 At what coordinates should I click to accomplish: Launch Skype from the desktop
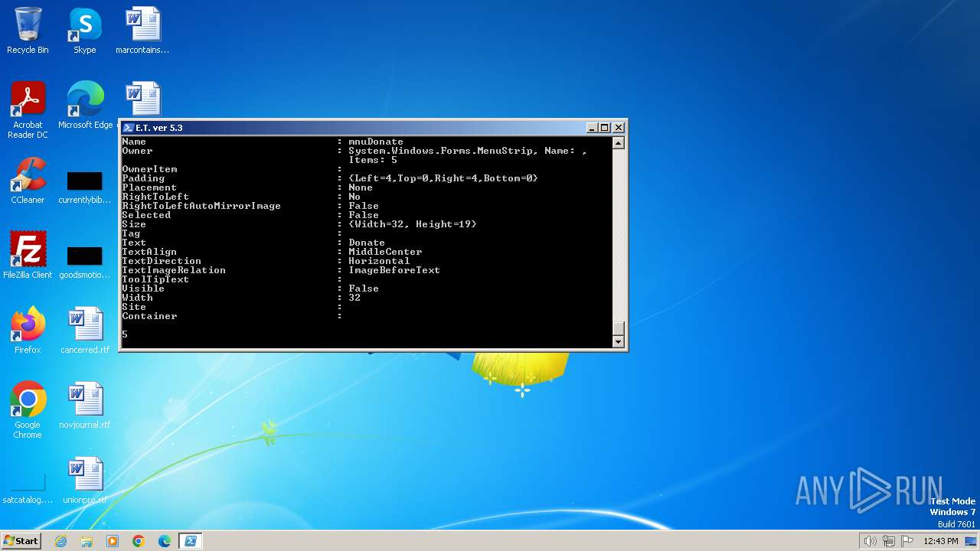[85, 31]
